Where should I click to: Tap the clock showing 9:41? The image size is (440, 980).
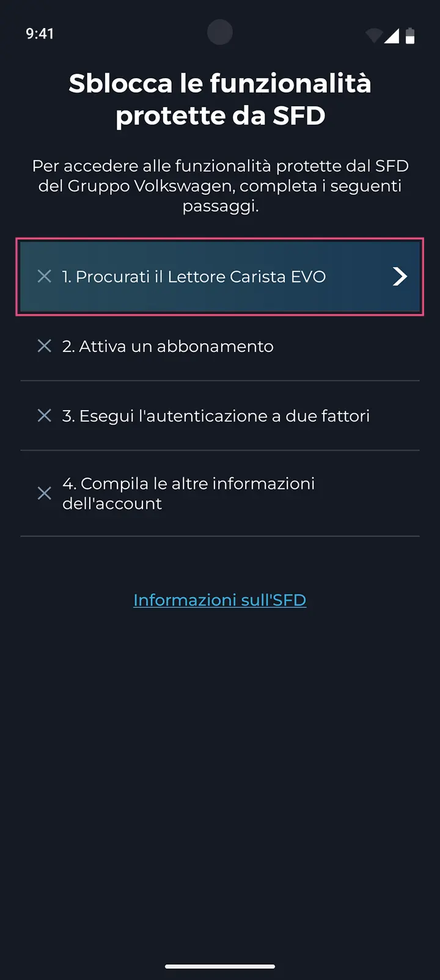(40, 34)
